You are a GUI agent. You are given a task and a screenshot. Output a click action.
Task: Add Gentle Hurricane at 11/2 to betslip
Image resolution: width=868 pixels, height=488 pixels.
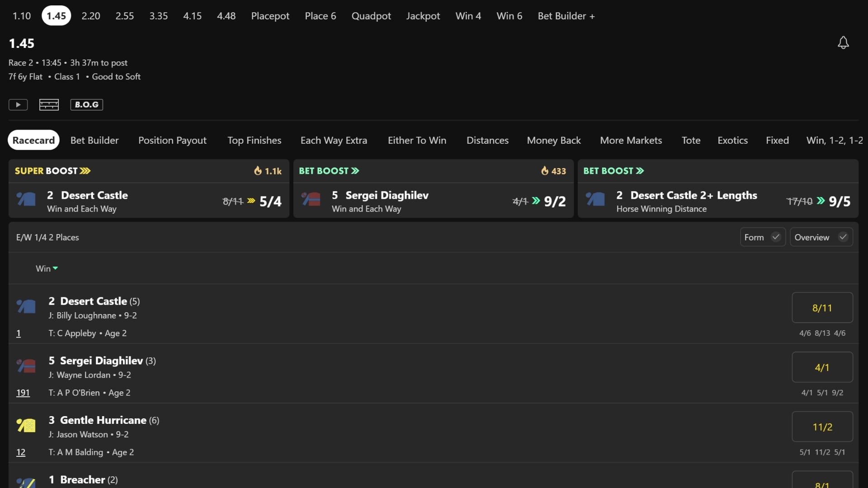[x=822, y=427]
